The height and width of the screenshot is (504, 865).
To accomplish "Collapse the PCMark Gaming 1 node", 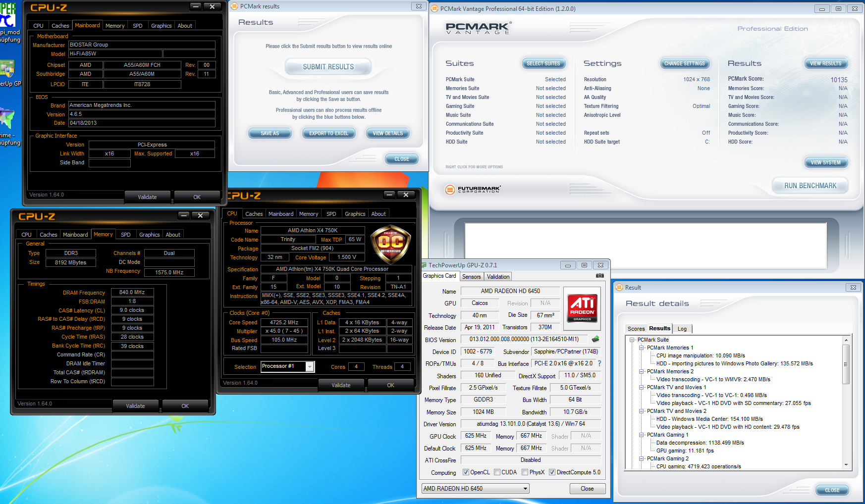I will point(641,435).
